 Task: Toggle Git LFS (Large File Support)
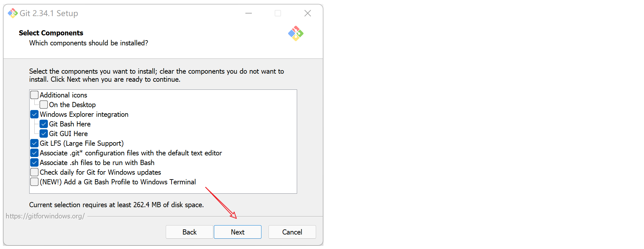click(x=34, y=143)
